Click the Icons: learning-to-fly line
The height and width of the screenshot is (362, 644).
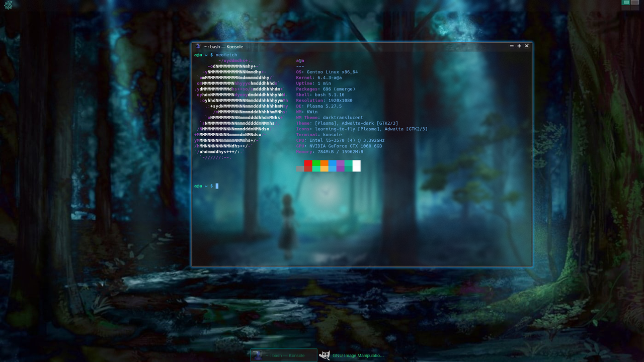[x=362, y=129]
